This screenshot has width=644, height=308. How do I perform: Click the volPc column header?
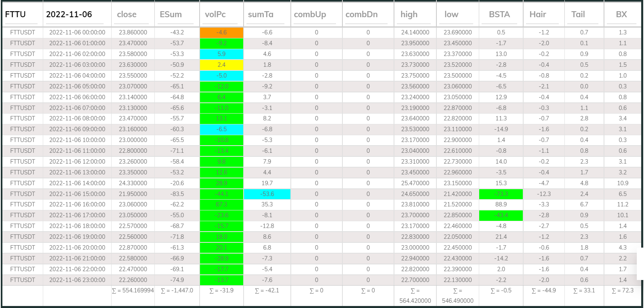(x=215, y=14)
